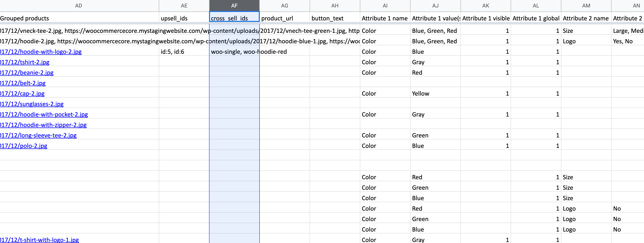Select the upsell_ids header cell
The height and width of the screenshot is (243, 644).
[184, 18]
